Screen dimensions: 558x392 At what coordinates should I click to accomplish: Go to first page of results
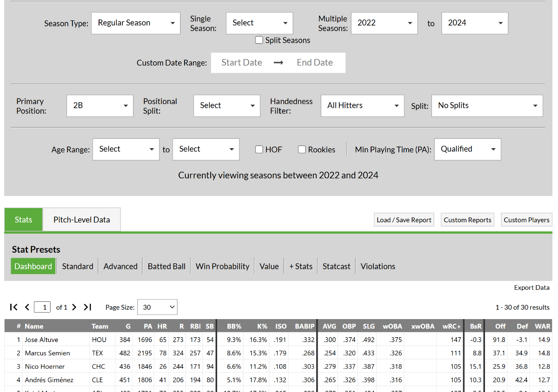14,307
